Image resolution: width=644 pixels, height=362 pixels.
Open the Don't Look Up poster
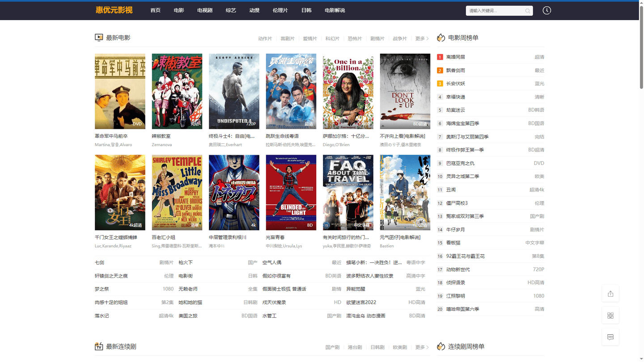tap(405, 92)
